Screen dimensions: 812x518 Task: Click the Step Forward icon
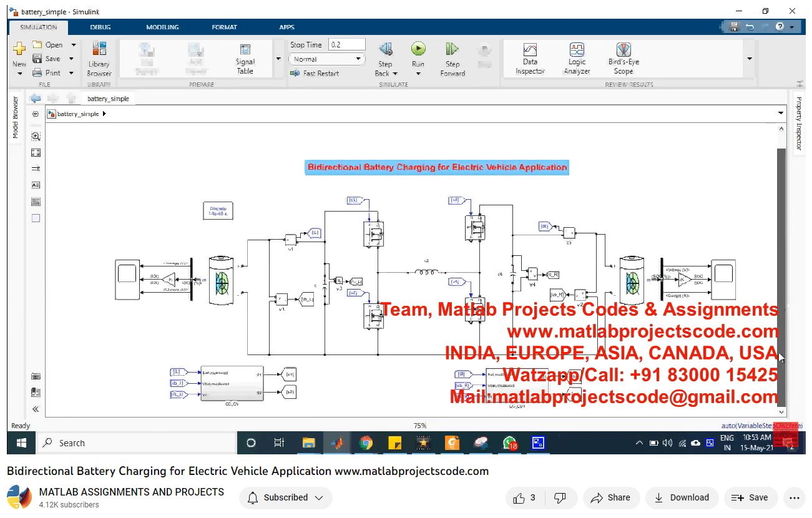452,49
